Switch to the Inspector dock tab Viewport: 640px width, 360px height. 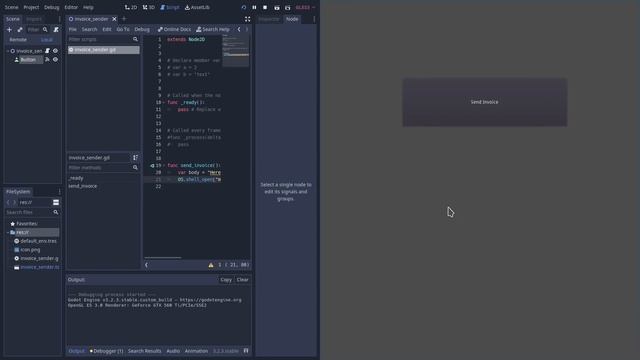tap(269, 19)
